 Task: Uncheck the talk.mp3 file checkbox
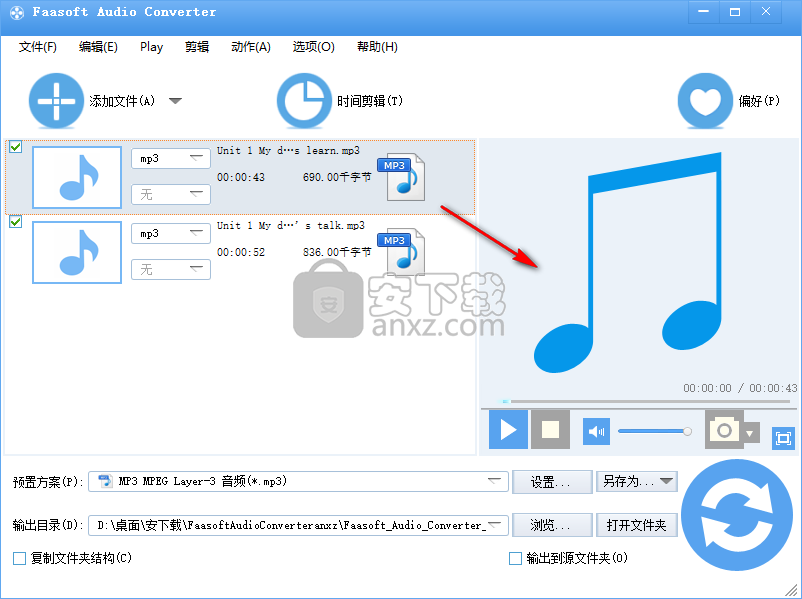point(16,221)
